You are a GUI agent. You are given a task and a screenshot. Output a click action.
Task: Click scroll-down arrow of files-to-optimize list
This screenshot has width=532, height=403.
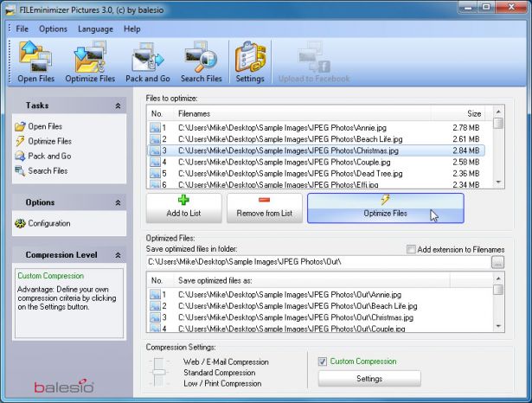pos(498,182)
